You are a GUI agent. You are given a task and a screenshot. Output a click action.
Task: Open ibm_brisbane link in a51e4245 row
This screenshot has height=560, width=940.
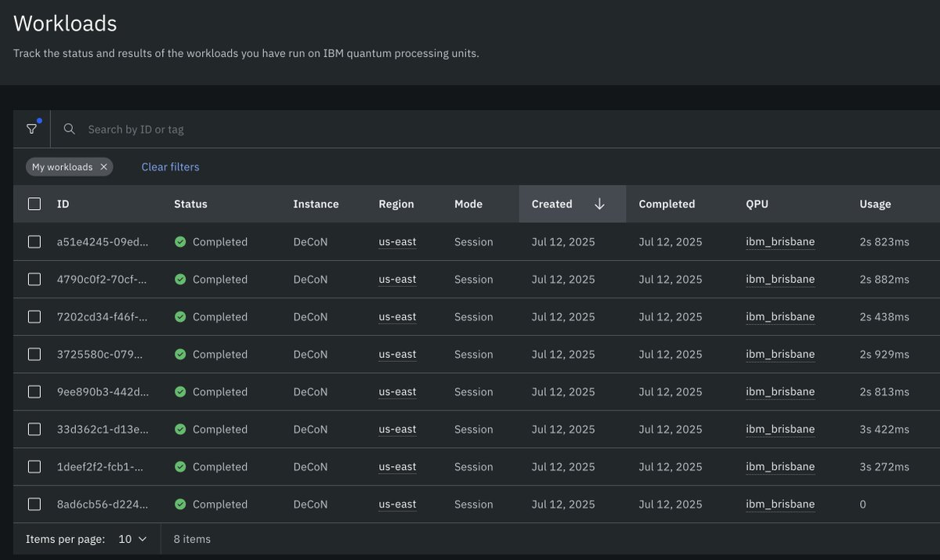pos(780,242)
